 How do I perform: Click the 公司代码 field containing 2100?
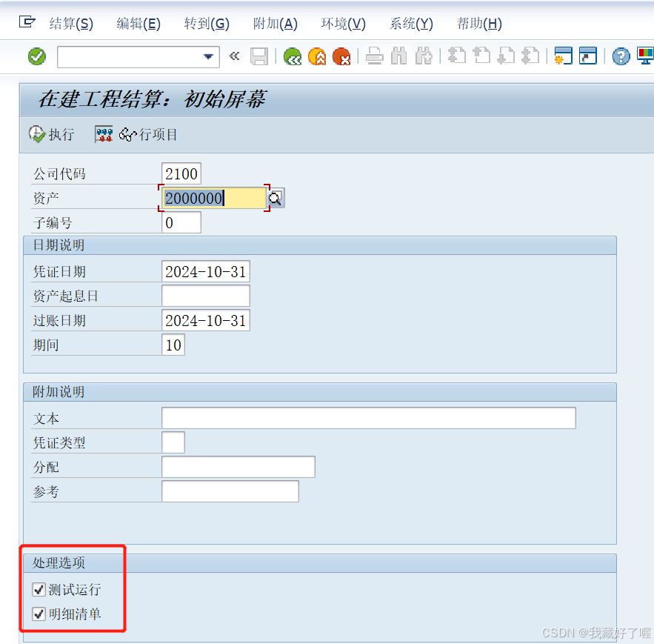tap(181, 173)
